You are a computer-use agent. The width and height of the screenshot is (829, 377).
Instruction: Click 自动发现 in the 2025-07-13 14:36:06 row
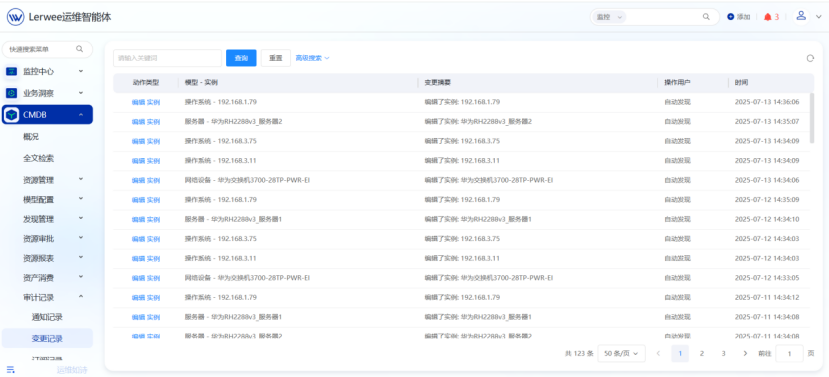pos(677,102)
